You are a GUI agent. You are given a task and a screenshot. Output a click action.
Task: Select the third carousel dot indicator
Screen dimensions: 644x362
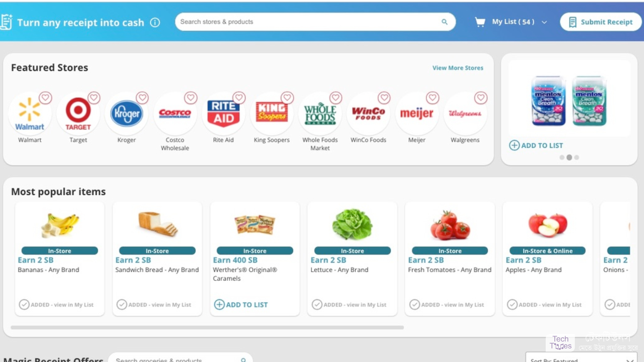[x=577, y=158]
